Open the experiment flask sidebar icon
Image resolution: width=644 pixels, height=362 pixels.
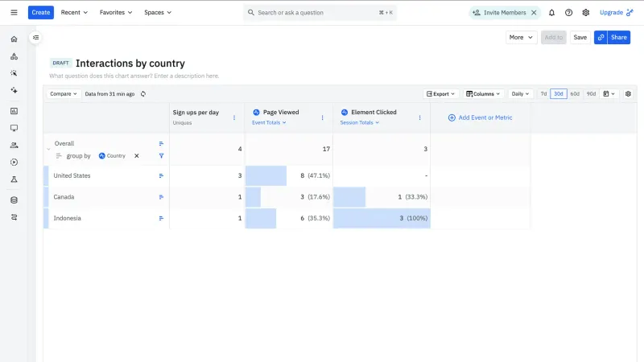tap(14, 179)
